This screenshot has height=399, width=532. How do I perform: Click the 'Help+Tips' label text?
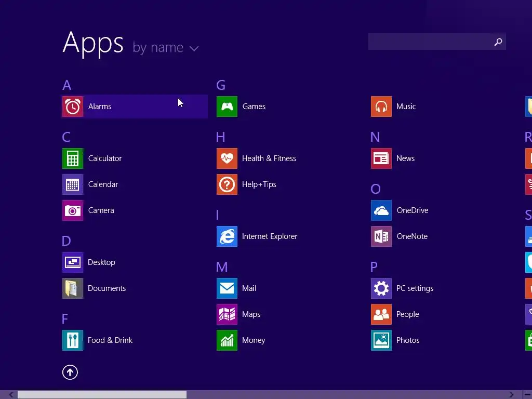(259, 184)
